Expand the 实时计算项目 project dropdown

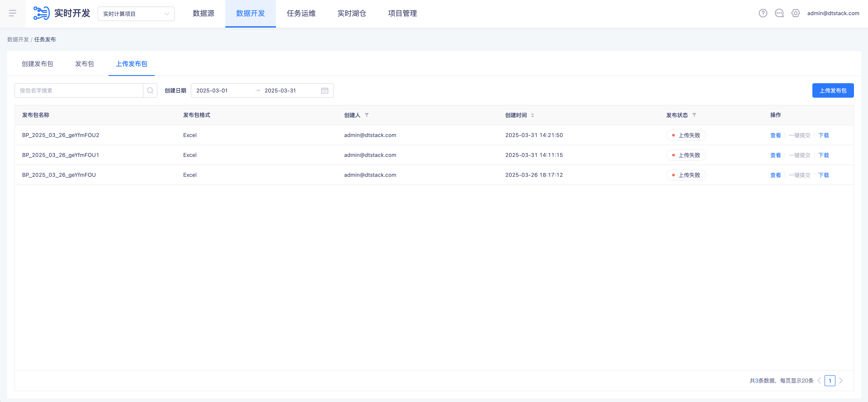click(x=136, y=14)
